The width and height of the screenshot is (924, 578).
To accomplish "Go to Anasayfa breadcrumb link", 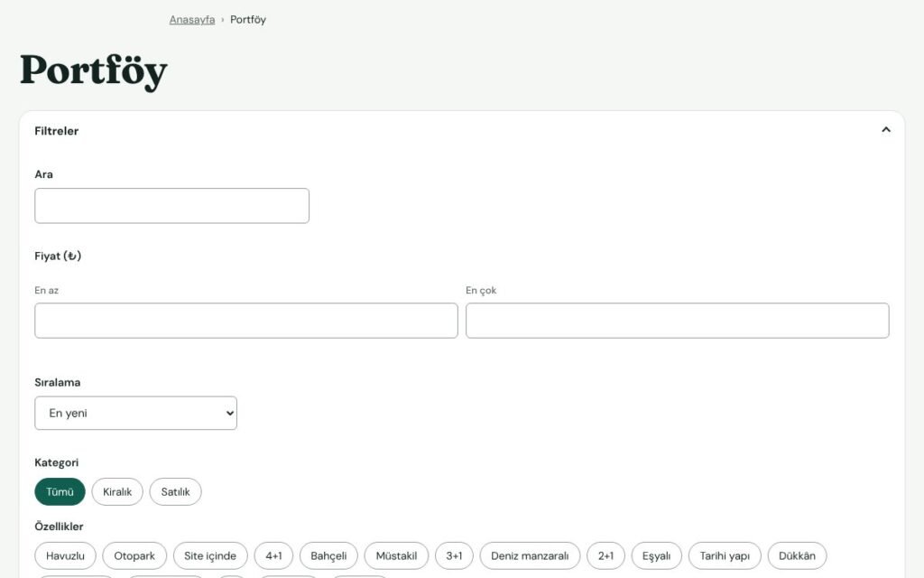I will coord(192,20).
